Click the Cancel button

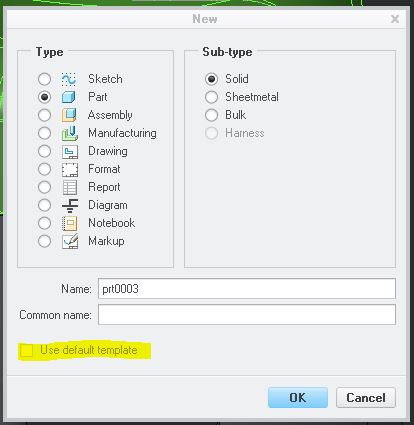point(366,397)
